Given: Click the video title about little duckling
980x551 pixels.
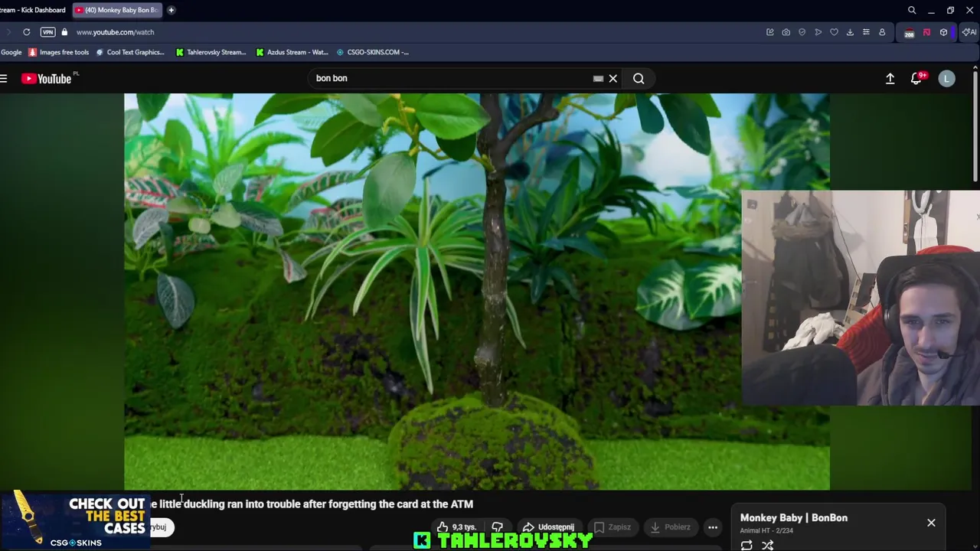Looking at the screenshot, I should [x=312, y=504].
